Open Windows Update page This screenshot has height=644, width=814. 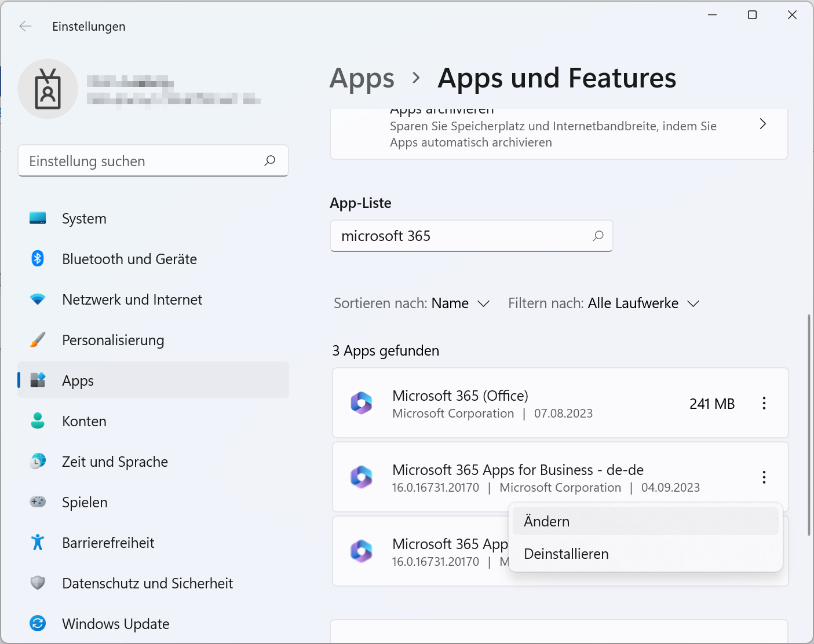[x=154, y=624]
